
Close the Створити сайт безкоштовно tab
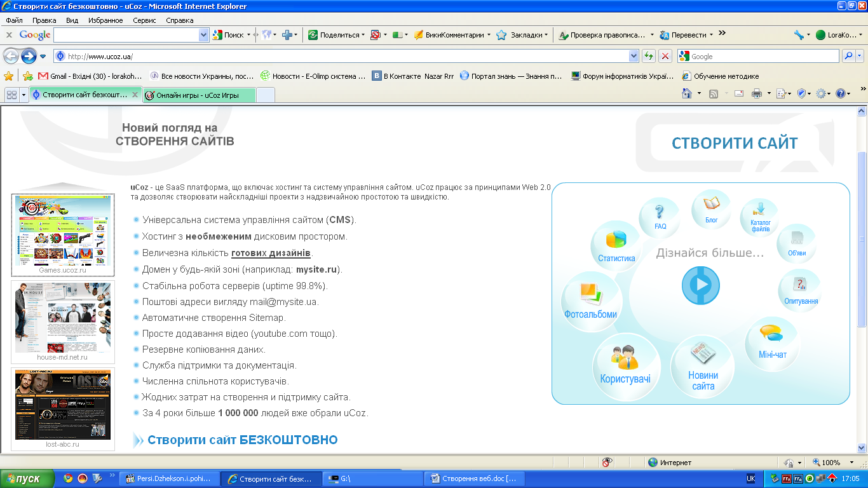pyautogui.click(x=135, y=95)
